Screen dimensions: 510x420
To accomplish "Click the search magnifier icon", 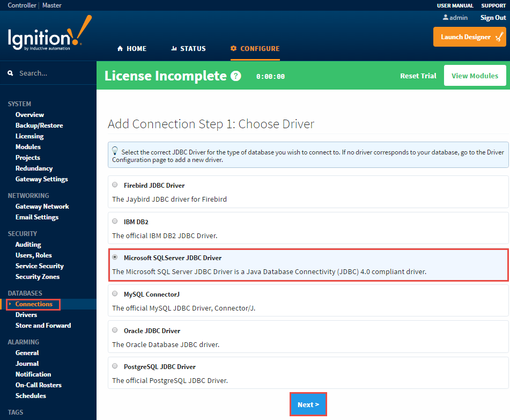I will pyautogui.click(x=11, y=72).
